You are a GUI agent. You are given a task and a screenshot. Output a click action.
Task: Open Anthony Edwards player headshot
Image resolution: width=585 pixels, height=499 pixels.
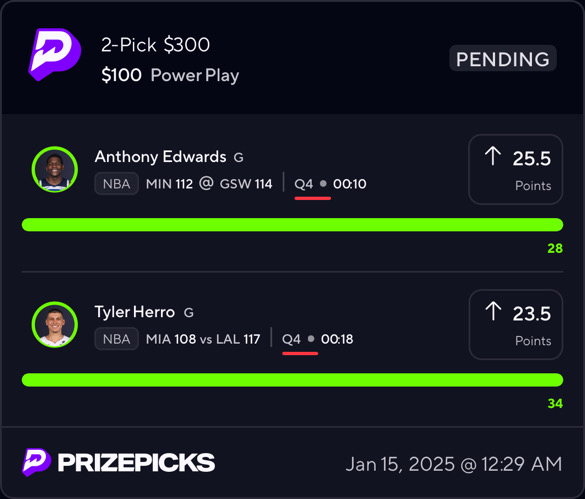55,169
